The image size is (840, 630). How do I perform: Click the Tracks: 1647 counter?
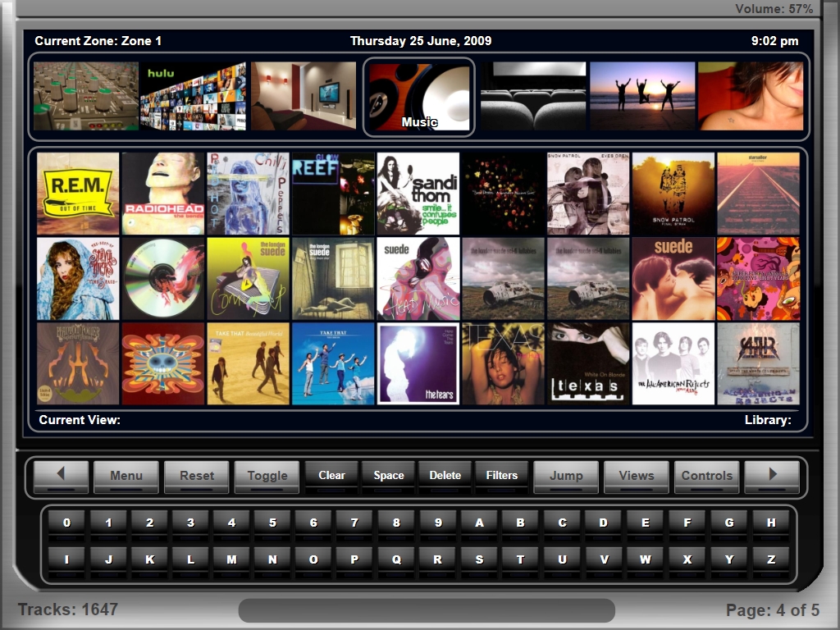coord(68,609)
